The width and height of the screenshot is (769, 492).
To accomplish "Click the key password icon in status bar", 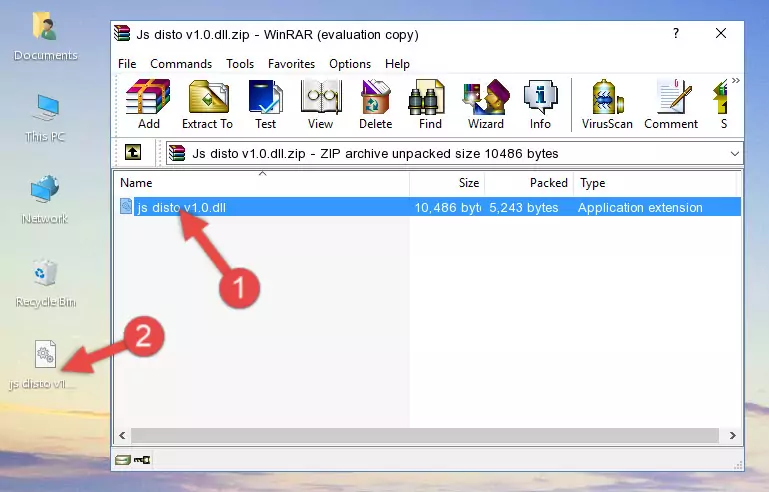I will click(142, 460).
